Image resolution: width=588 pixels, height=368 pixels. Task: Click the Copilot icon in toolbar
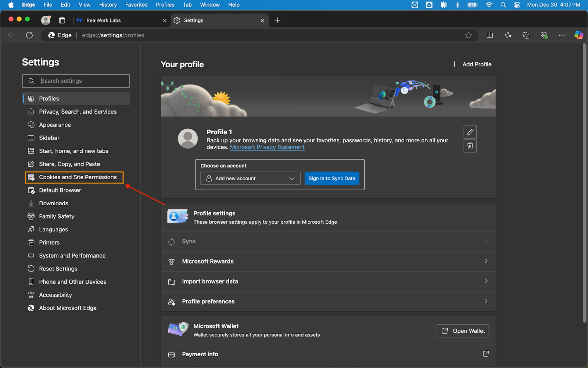coord(579,35)
